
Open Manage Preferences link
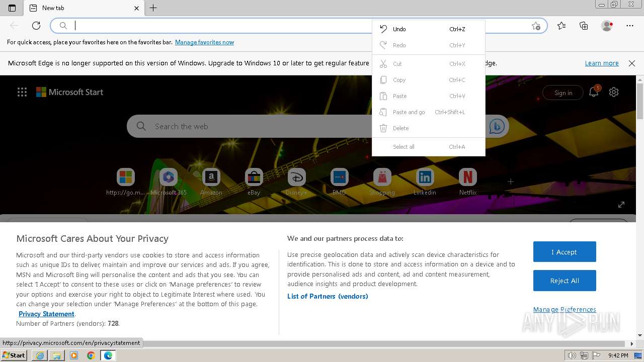click(565, 310)
